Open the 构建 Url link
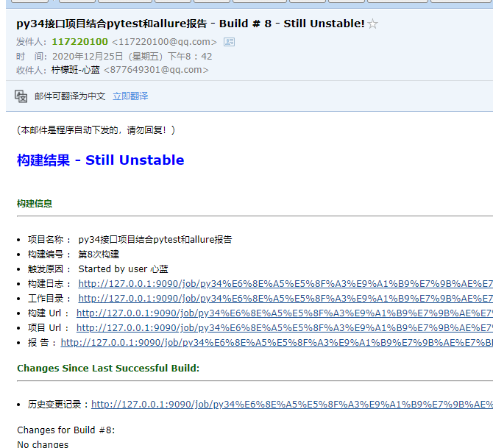This screenshot has height=448, width=493. coord(284,313)
